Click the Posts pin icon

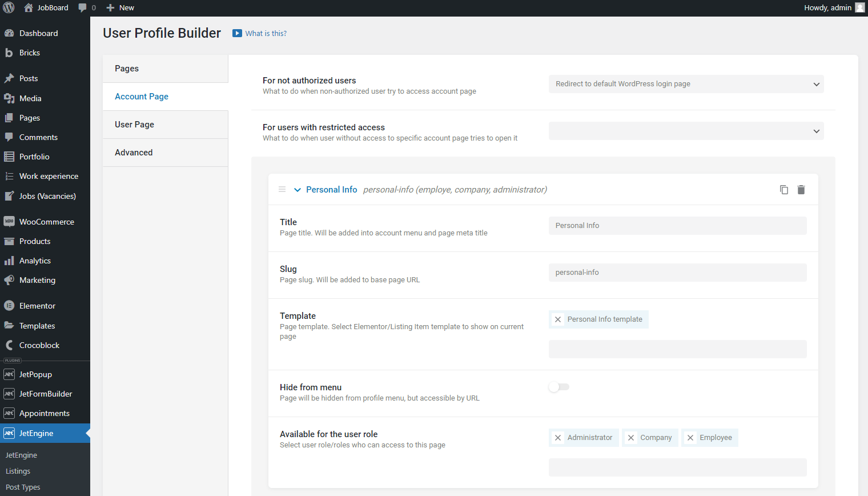click(x=9, y=78)
